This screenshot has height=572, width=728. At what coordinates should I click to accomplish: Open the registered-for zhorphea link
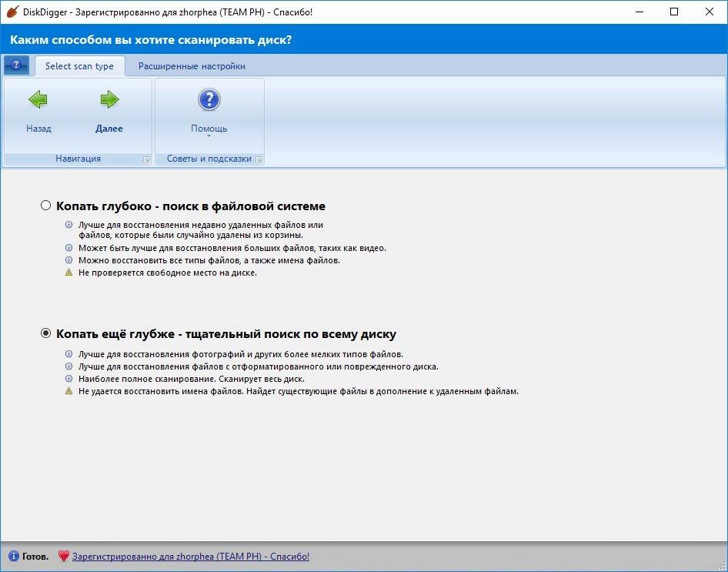(x=191, y=556)
